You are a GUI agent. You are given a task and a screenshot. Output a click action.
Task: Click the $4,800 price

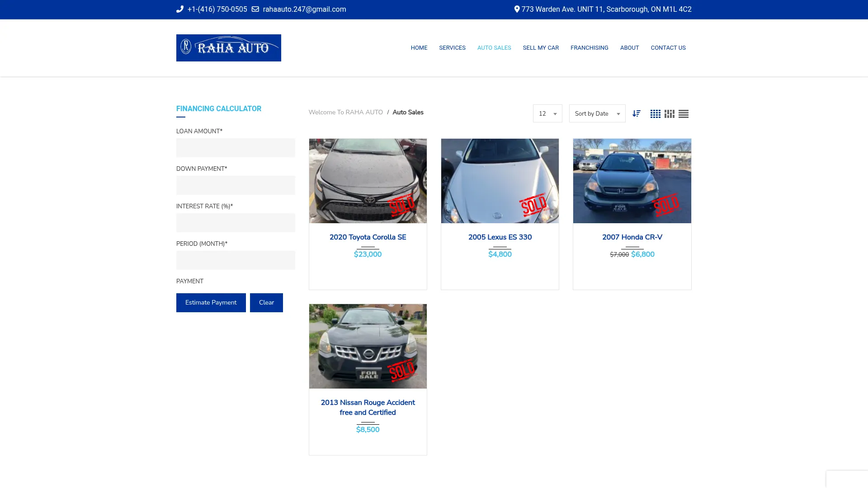coord(500,254)
